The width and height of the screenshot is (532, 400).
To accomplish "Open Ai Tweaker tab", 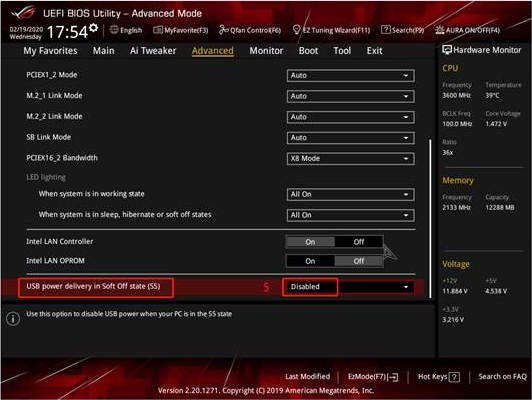I will (x=153, y=51).
